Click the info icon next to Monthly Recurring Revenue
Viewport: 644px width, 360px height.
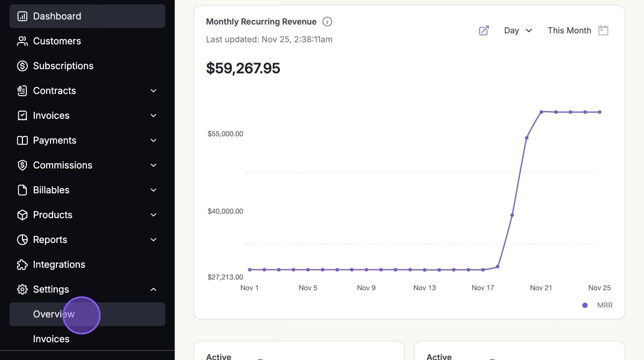tap(327, 21)
